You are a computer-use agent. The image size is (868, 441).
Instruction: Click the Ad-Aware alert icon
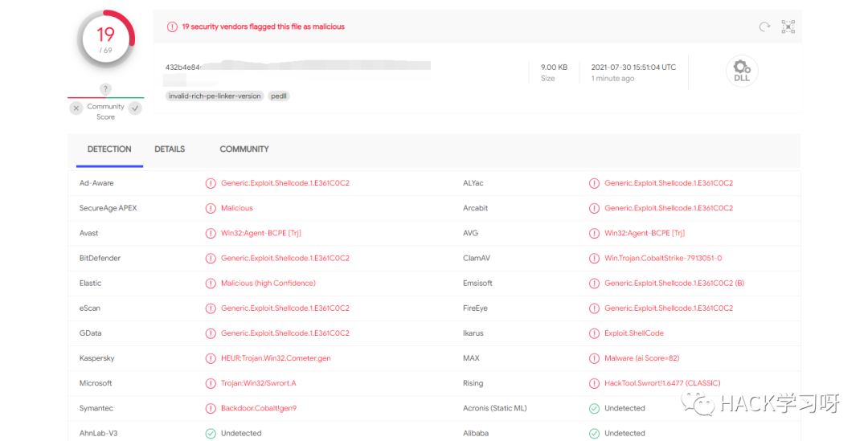[211, 183]
